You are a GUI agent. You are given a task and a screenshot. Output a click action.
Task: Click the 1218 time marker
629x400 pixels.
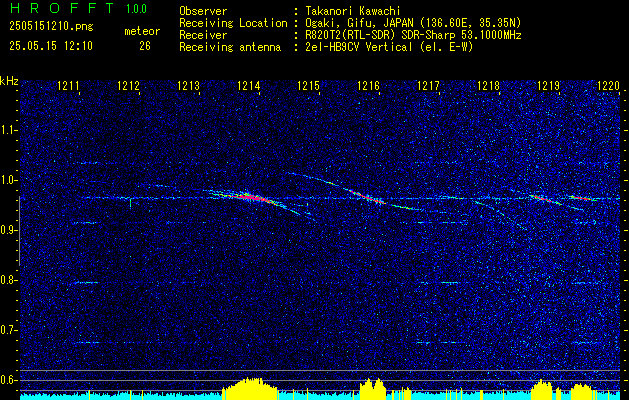(488, 85)
